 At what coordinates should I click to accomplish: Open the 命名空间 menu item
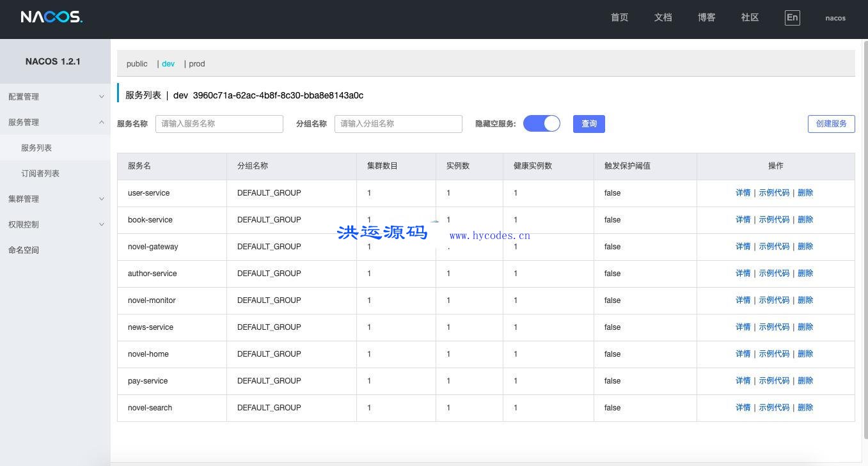coord(55,250)
